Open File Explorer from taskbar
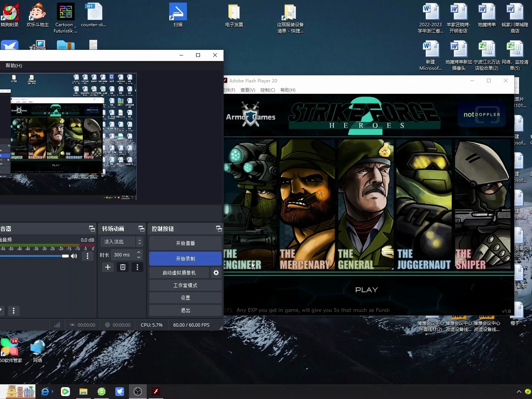532x399 pixels. pos(83,392)
